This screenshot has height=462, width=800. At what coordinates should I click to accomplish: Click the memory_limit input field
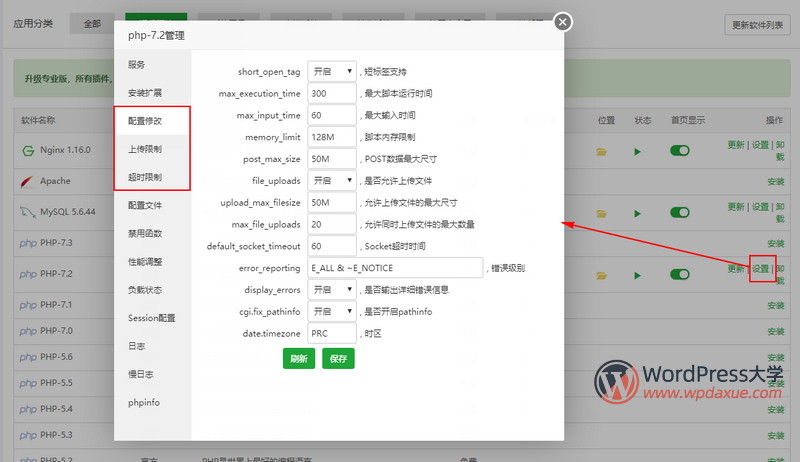332,137
